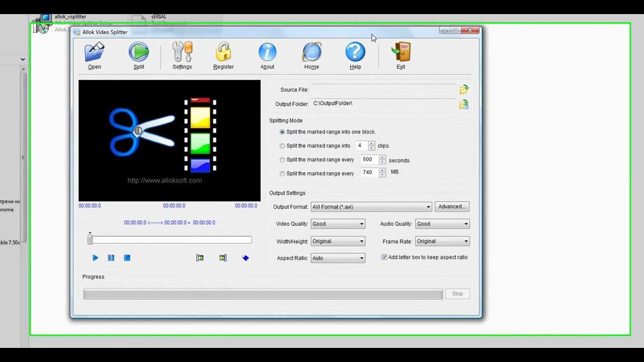This screenshot has height=362, width=644.
Task: Select split marked range into clips option
Action: pyautogui.click(x=282, y=146)
